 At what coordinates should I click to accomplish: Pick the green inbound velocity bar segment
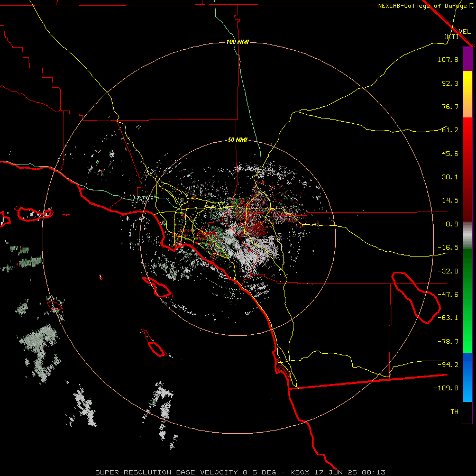tap(467, 300)
